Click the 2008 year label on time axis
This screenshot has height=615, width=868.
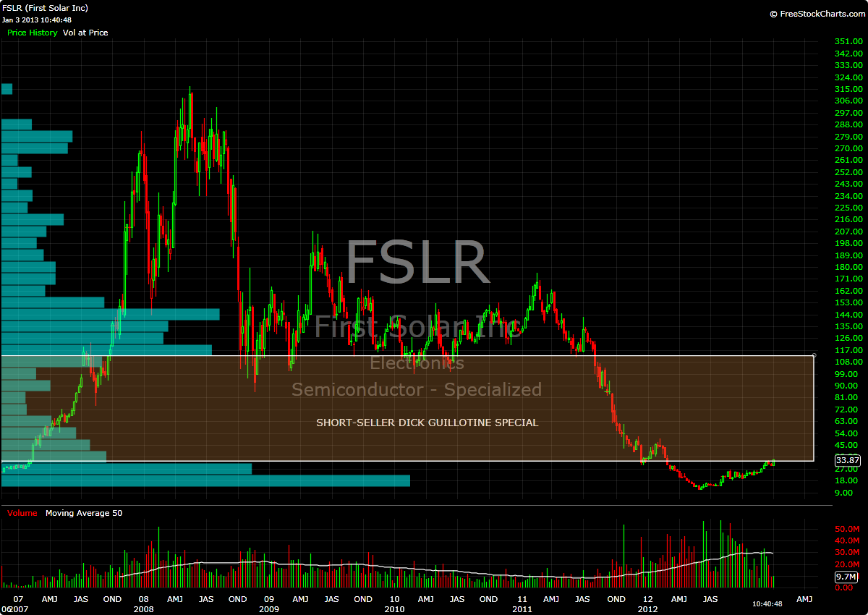tap(143, 609)
